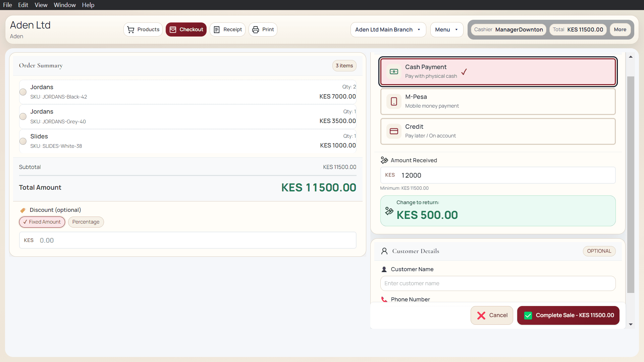Click the red X Cancel icon
The height and width of the screenshot is (362, 644).
481,315
